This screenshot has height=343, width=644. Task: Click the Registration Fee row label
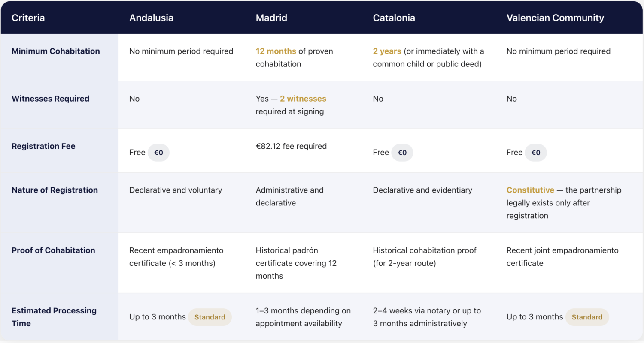pos(43,146)
